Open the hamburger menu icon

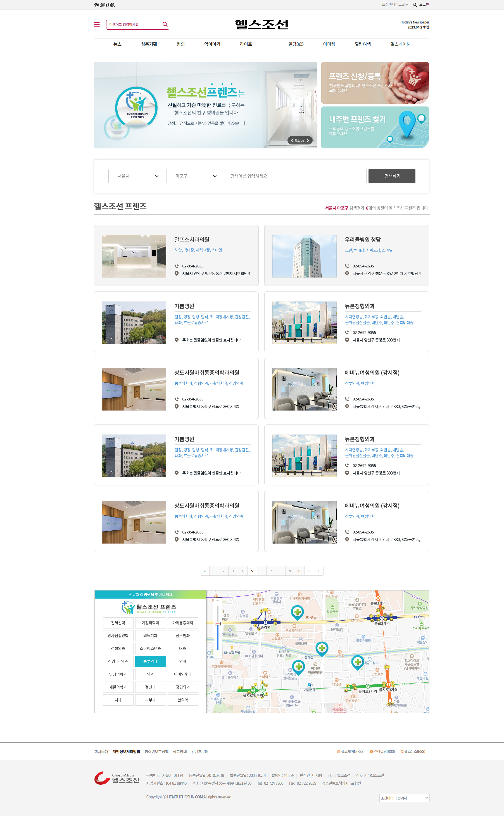[97, 24]
